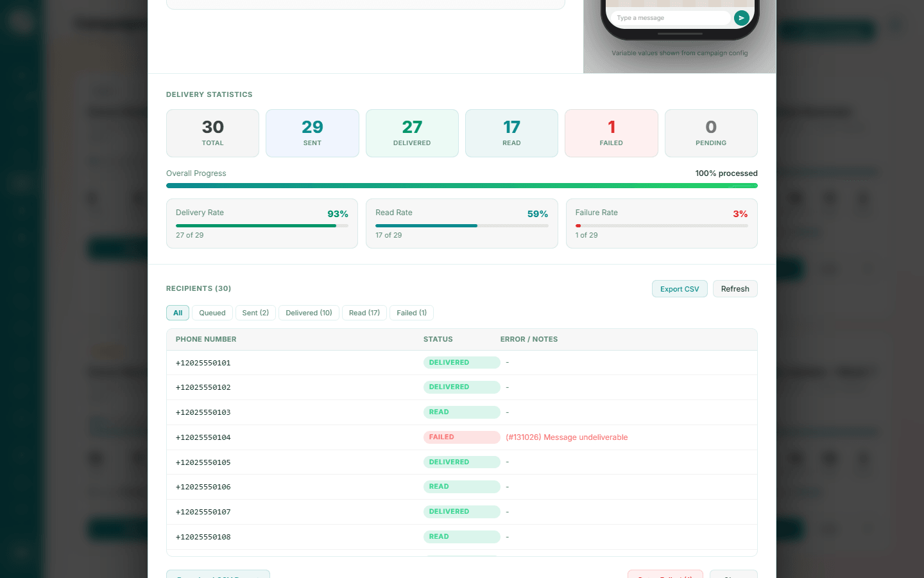Click the READ badge for +12025550108
Image resolution: width=924 pixels, height=578 pixels.
coord(461,536)
